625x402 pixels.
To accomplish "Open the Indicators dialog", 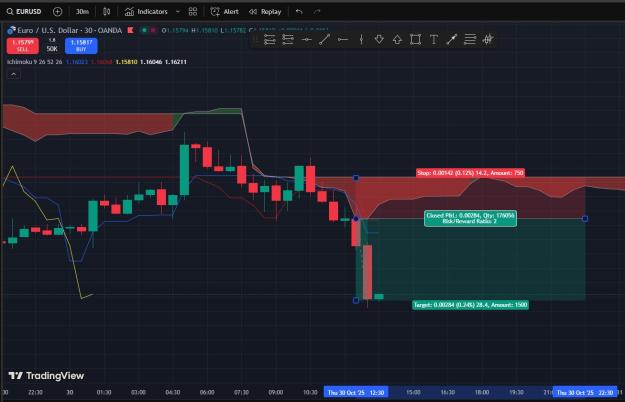I will 146,12.
